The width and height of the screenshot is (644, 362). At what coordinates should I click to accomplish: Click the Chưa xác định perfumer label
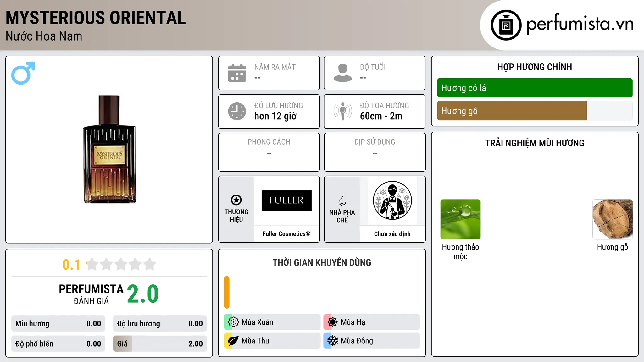point(392,234)
